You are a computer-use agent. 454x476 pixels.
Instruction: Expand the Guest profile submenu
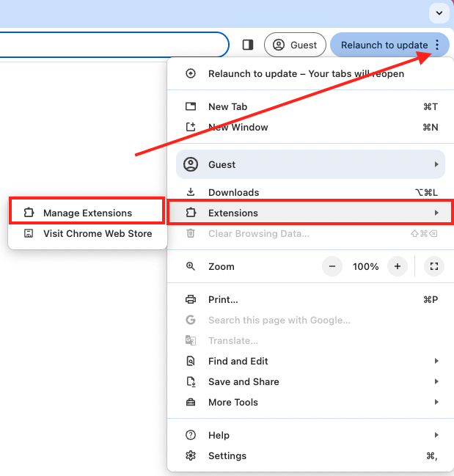point(436,164)
